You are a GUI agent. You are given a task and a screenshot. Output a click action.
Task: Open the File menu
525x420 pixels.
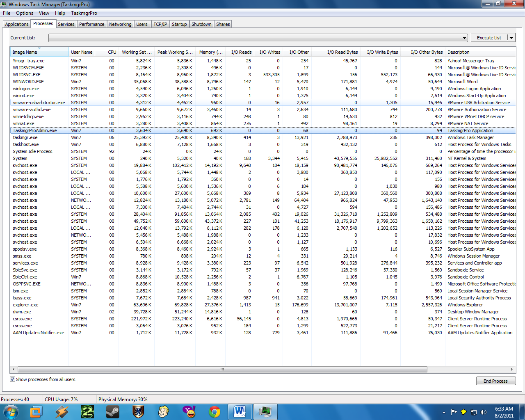point(7,13)
